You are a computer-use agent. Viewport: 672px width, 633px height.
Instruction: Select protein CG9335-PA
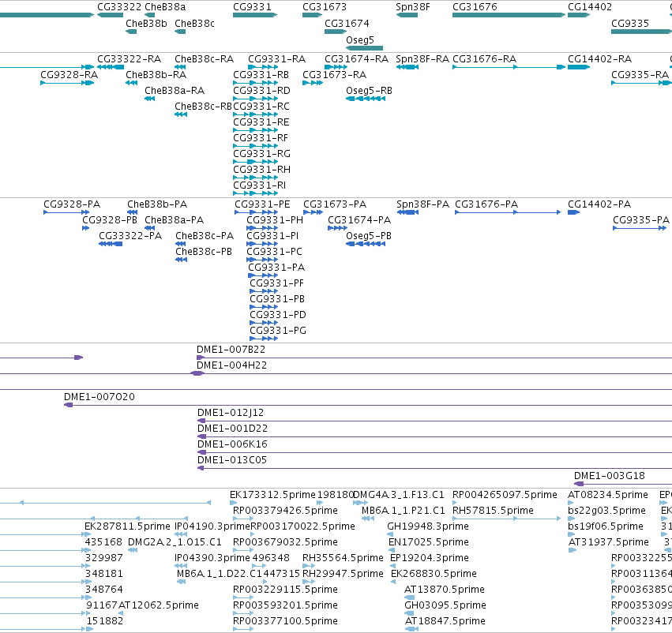click(x=640, y=220)
